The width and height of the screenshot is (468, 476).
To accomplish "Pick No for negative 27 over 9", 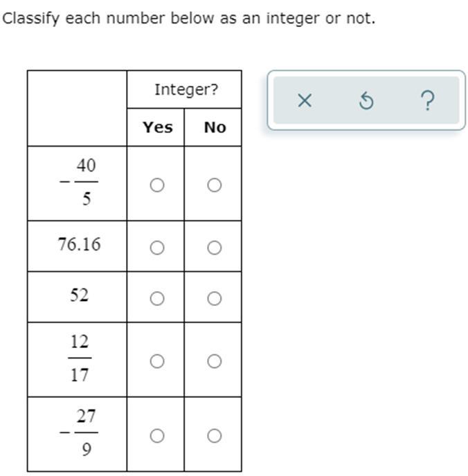I will [215, 436].
